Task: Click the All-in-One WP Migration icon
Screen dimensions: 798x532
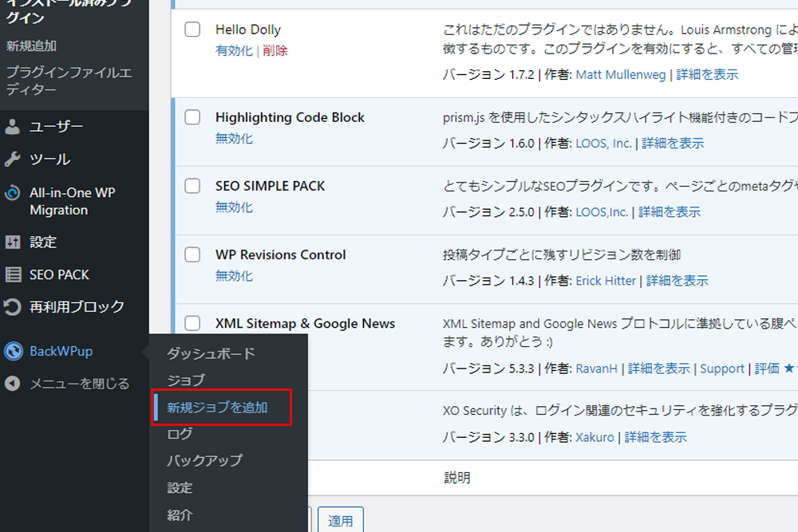Action: coord(12,193)
